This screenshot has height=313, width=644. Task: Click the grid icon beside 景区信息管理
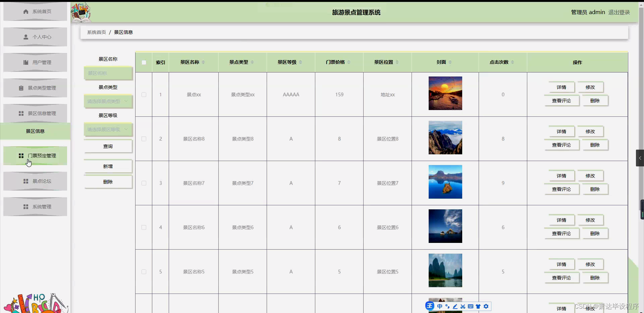pyautogui.click(x=21, y=113)
